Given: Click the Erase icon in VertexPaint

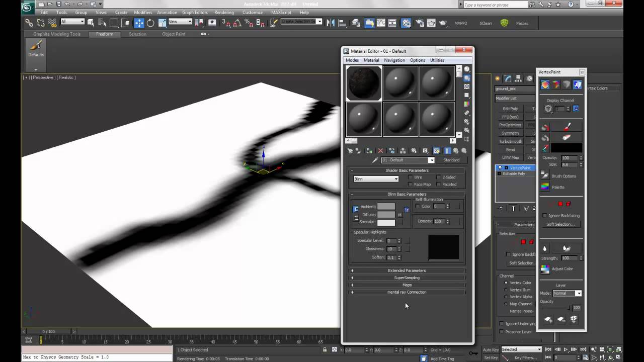Looking at the screenshot, I should 567,137.
